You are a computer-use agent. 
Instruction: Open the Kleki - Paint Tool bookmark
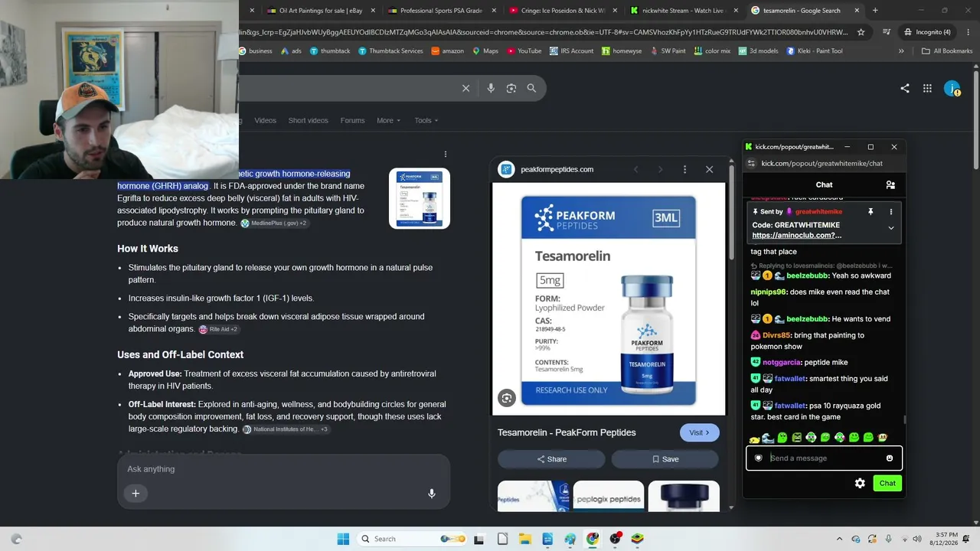click(x=815, y=51)
